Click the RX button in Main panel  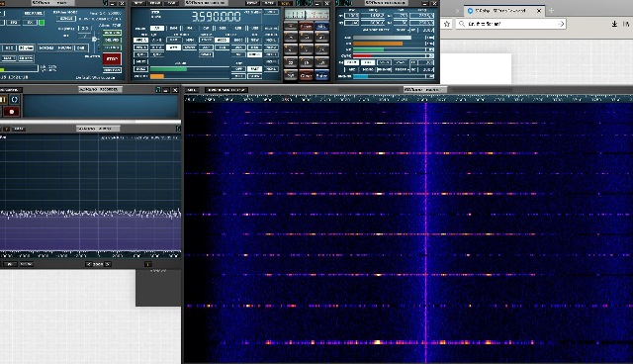tap(30, 23)
